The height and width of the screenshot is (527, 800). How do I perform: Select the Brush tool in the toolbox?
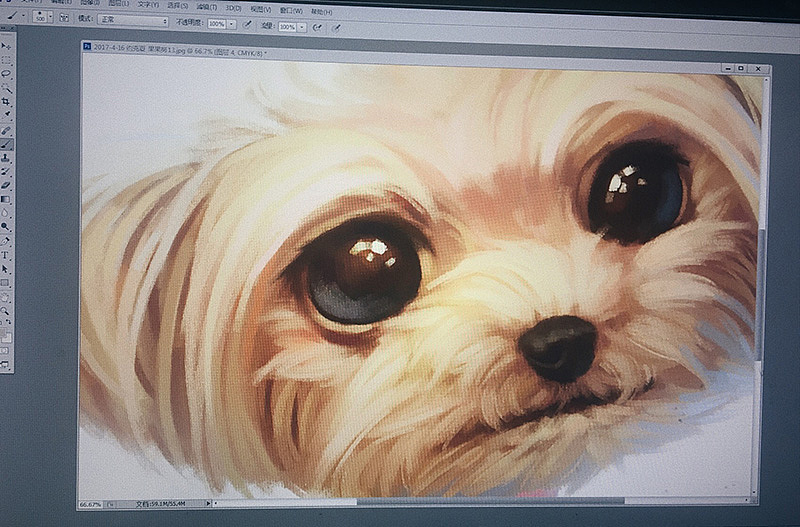point(6,143)
